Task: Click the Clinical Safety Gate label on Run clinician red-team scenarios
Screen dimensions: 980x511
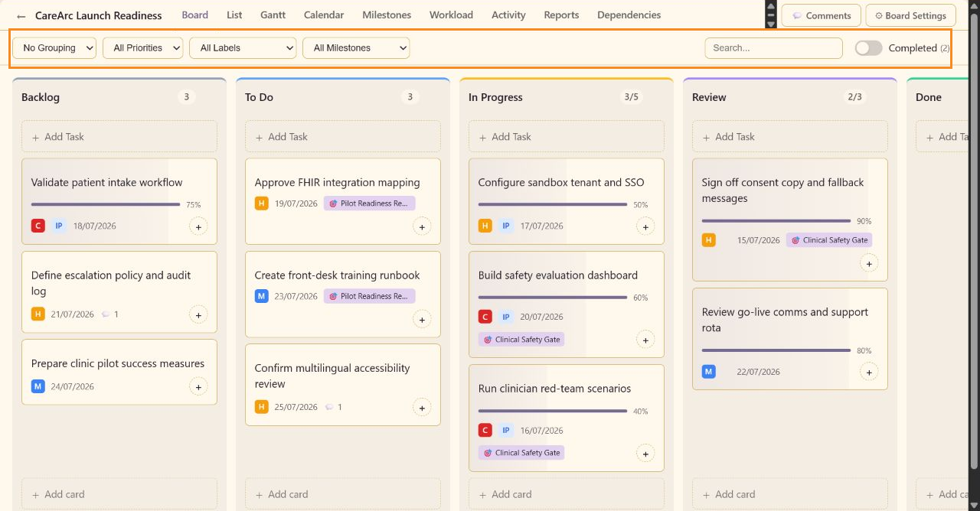Action: coord(521,453)
